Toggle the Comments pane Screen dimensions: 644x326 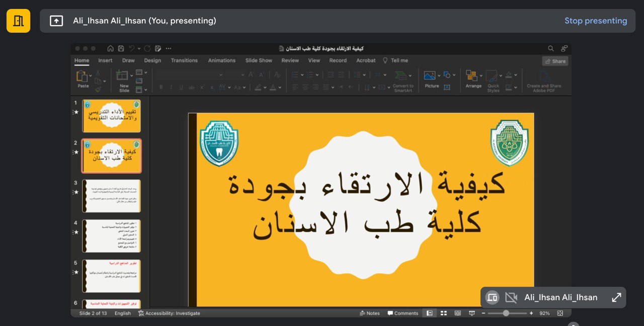point(403,313)
